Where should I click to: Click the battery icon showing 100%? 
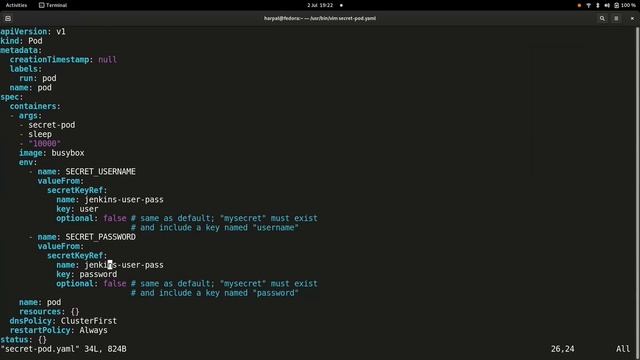click(616, 5)
